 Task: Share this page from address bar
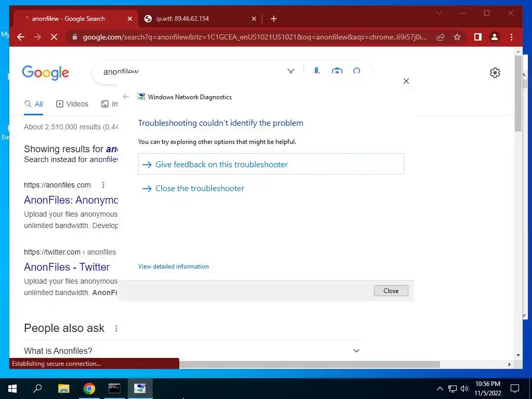441,37
